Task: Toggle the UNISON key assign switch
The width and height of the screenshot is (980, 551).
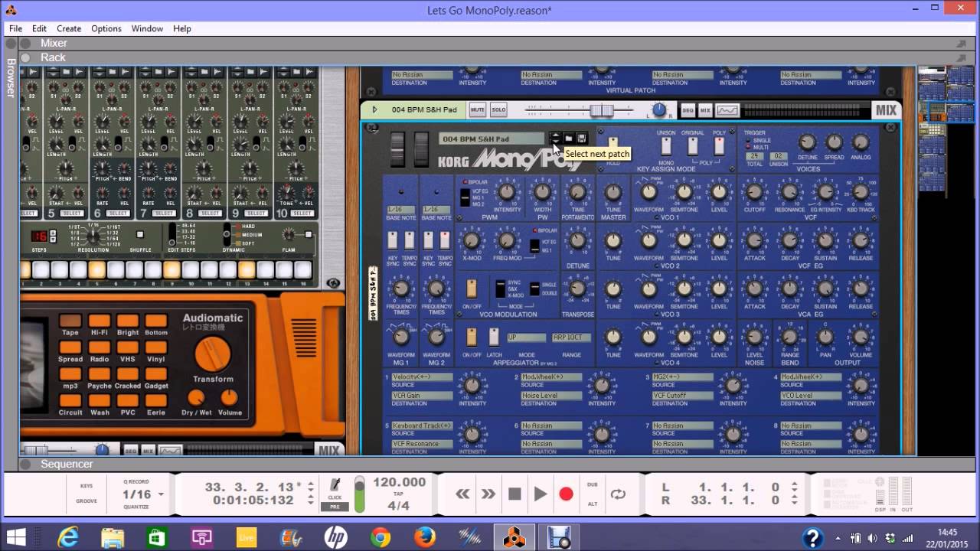Action: [x=666, y=145]
